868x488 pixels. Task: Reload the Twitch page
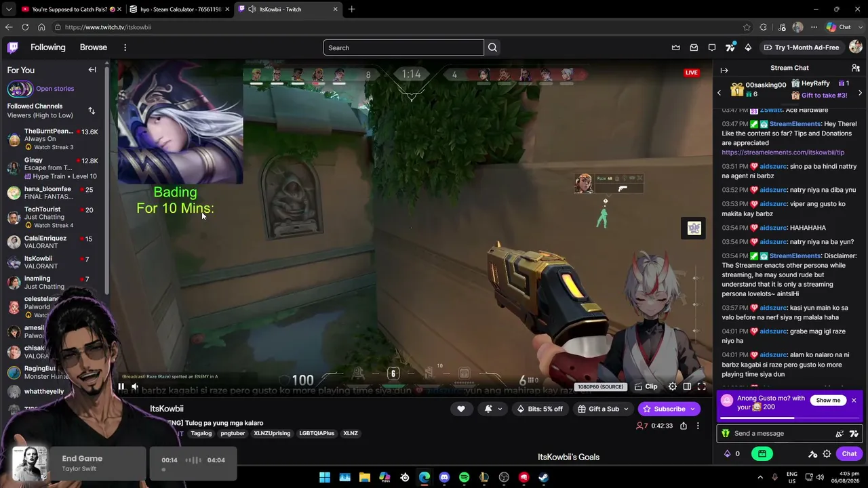[25, 27]
